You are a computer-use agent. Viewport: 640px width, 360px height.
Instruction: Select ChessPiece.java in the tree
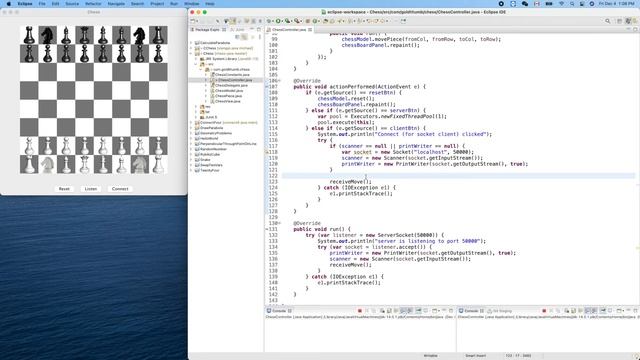pos(228,96)
